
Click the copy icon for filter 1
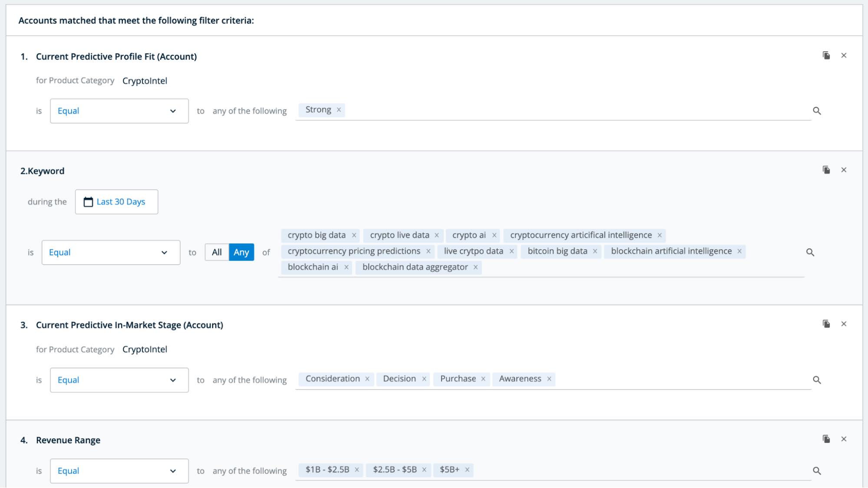click(x=826, y=56)
